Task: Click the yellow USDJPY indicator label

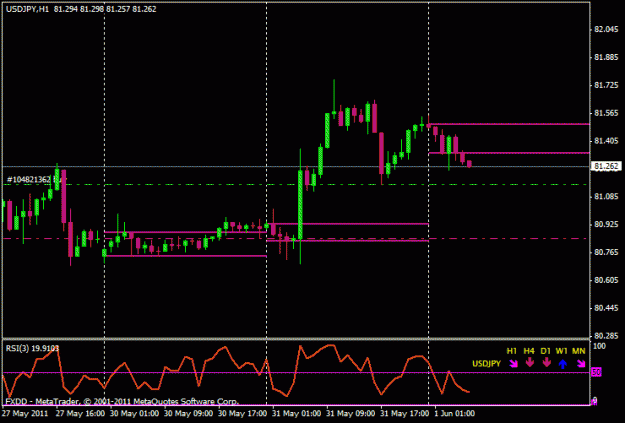Action: coord(486,364)
